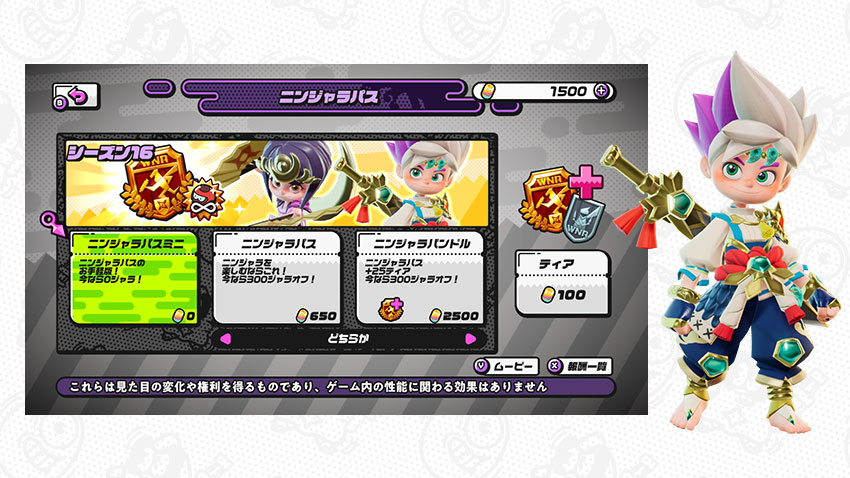Screen dimensions: 850x478
Task: Select the ニンジャパスミニ green card
Action: pyautogui.click(x=134, y=278)
